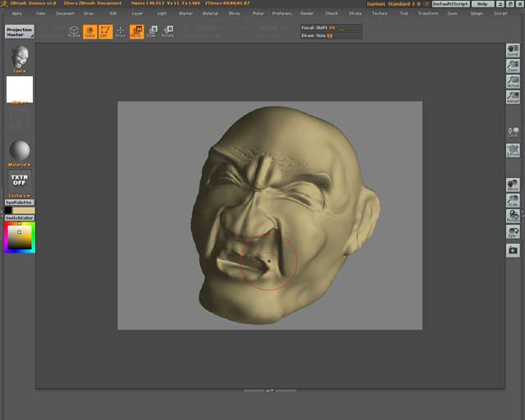Select the Draw tool icon

121,32
